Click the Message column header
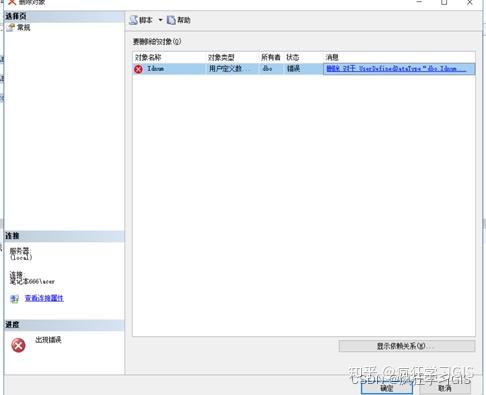The height and width of the screenshot is (395, 486). (332, 57)
